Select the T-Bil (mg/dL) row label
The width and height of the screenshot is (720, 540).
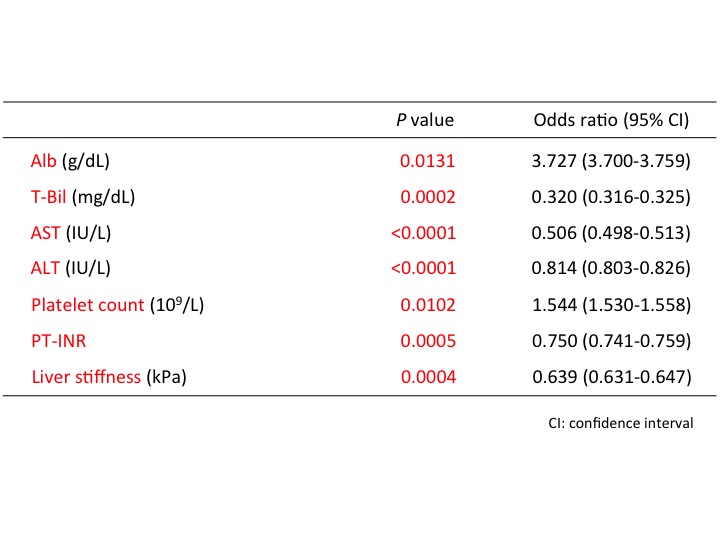click(83, 196)
